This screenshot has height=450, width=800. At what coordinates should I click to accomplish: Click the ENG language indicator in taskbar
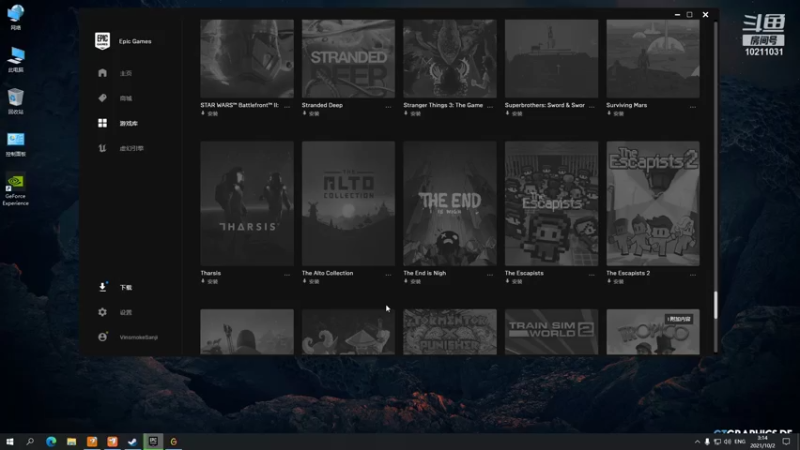click(x=740, y=441)
